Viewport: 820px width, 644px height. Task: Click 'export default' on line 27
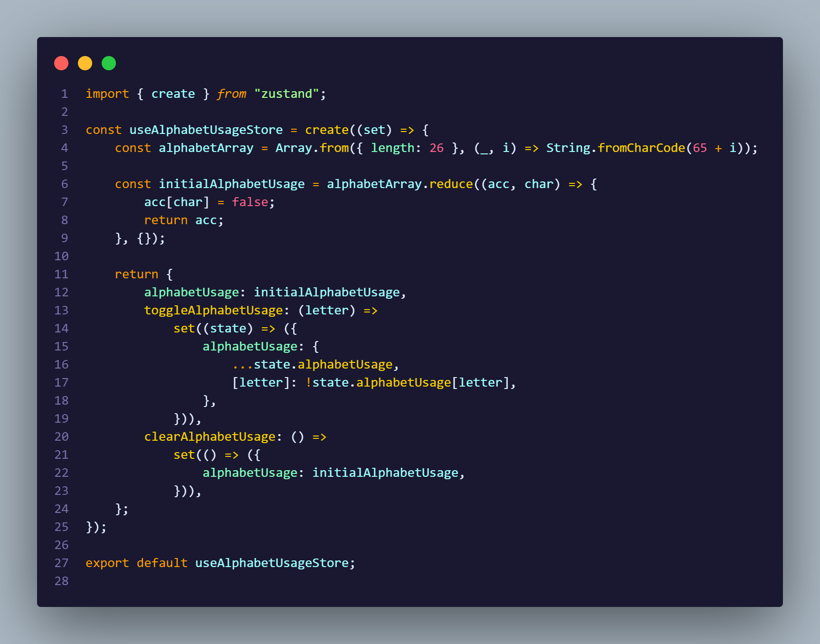click(x=137, y=563)
